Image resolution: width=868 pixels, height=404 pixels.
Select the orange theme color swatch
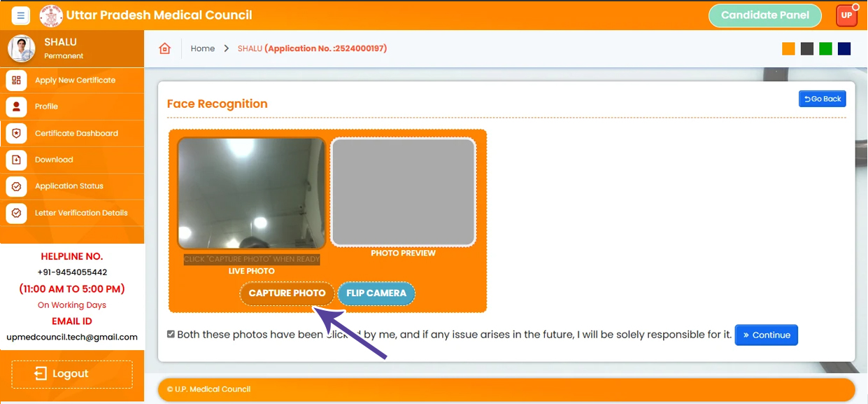tap(788, 48)
